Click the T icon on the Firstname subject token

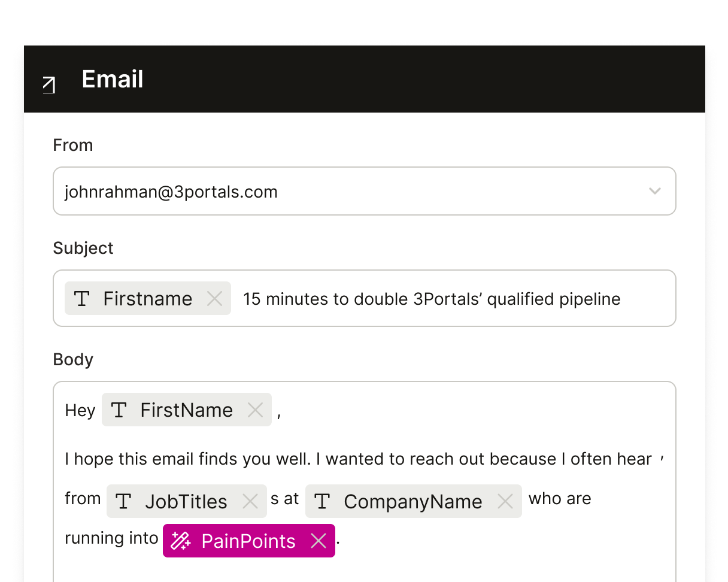82,298
